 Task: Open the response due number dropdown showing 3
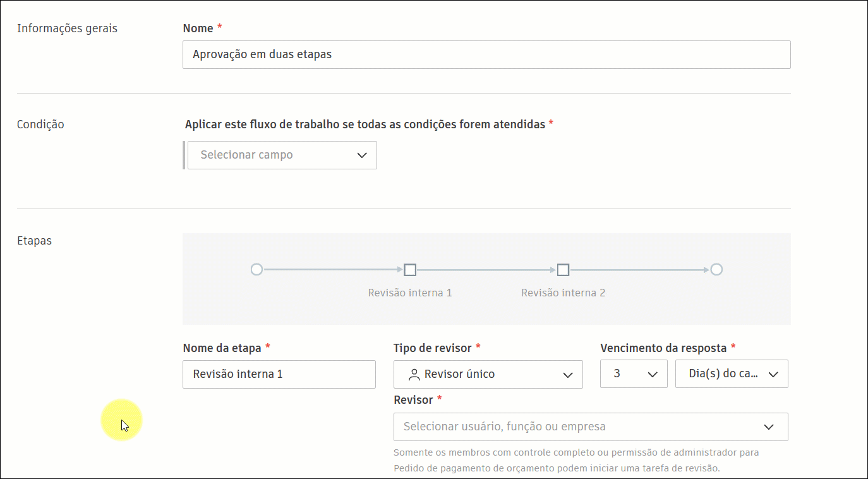[634, 373]
